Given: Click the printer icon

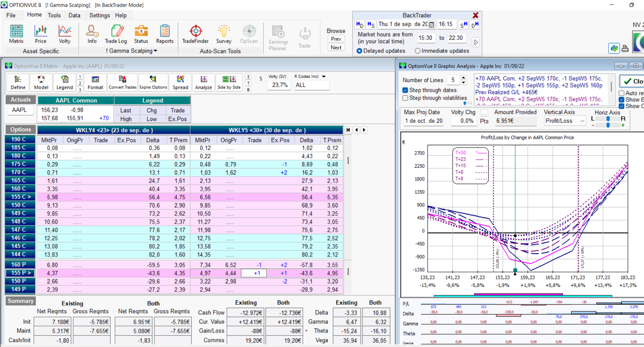Looking at the screenshot, I should point(625,48).
